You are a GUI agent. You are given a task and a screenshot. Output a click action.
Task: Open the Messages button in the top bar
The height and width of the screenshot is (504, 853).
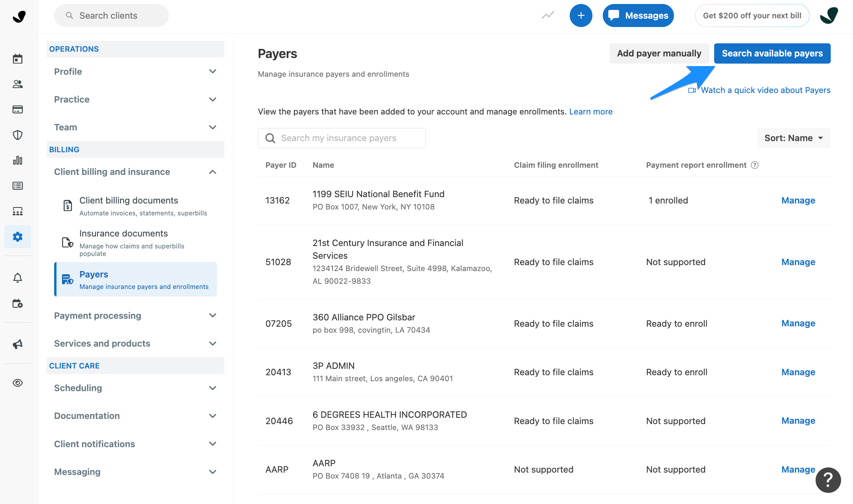pyautogui.click(x=638, y=16)
